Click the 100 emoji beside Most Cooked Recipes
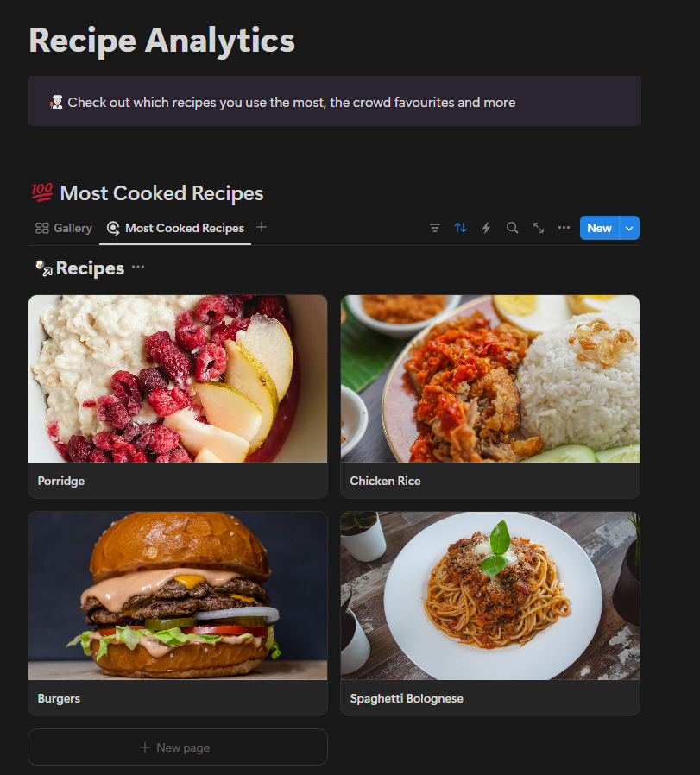Viewport: 700px width, 775px height. (x=42, y=192)
